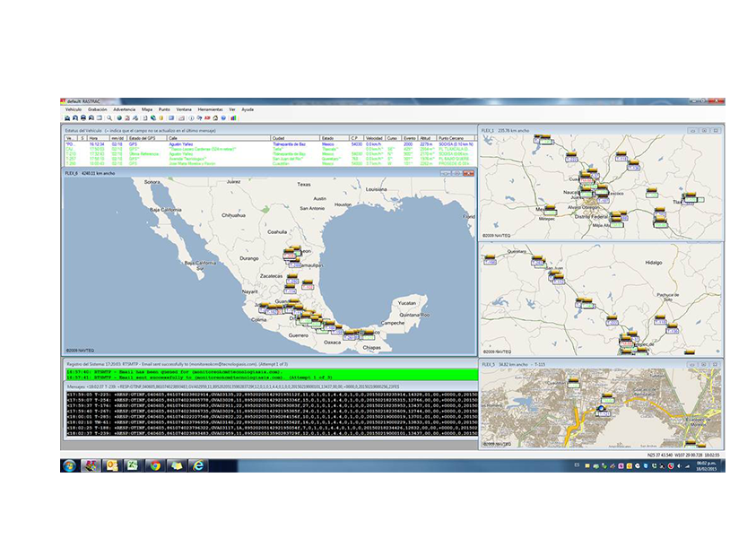This screenshot has width=756, height=538.
Task: Click the Última Referencia GPS state cell
Action: click(x=143, y=154)
